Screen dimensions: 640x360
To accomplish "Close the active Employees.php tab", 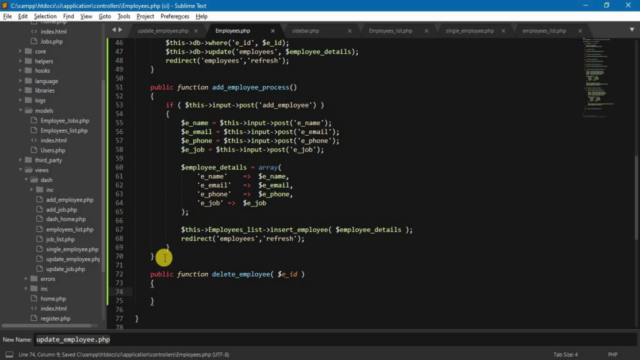I will tap(273, 31).
